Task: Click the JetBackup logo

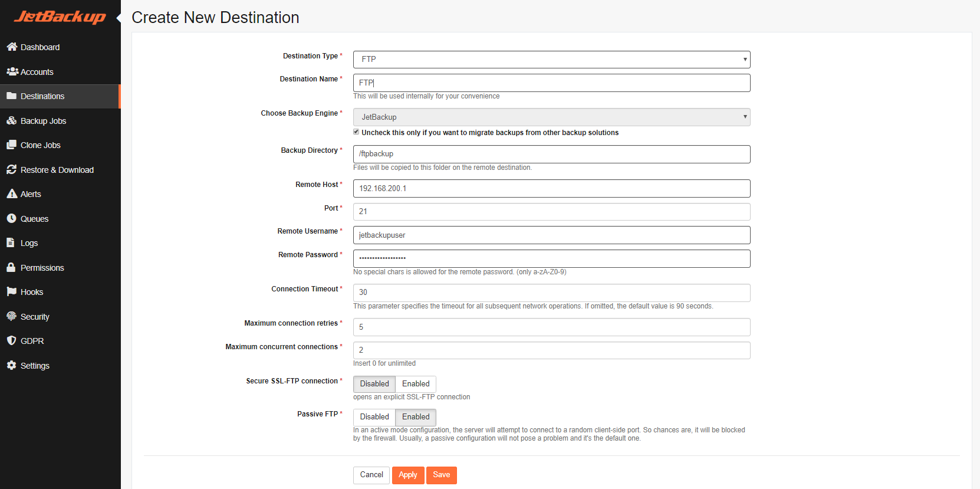Action: [60, 17]
